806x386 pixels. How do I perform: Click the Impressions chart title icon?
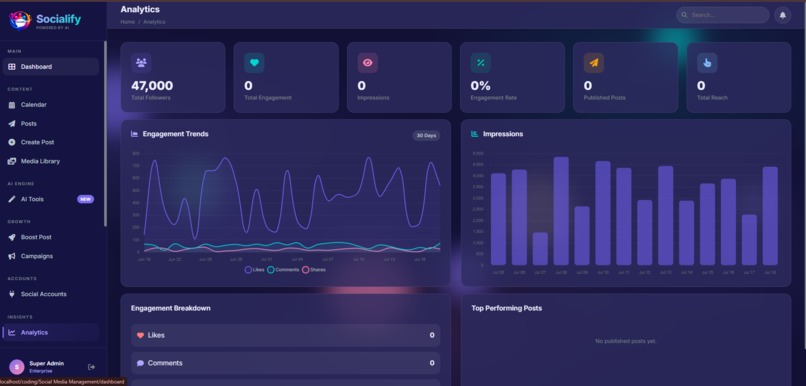(474, 134)
